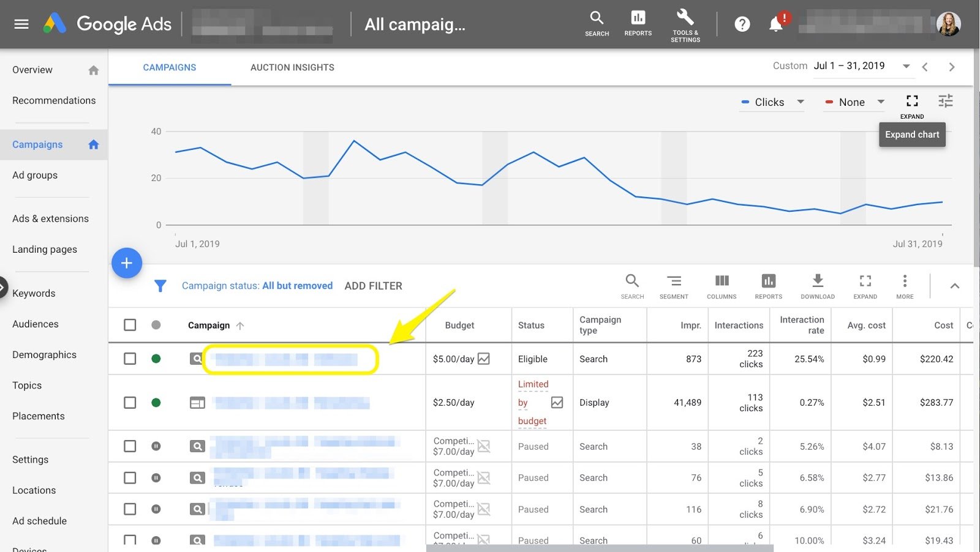
Task: Expand table to full screen
Action: pos(865,286)
